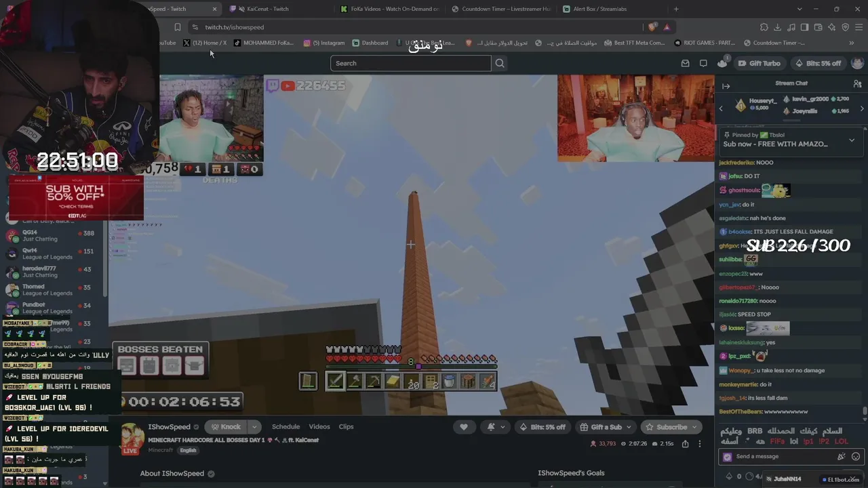868x488 pixels.
Task: Open the Instagram bookmark
Action: pos(324,43)
